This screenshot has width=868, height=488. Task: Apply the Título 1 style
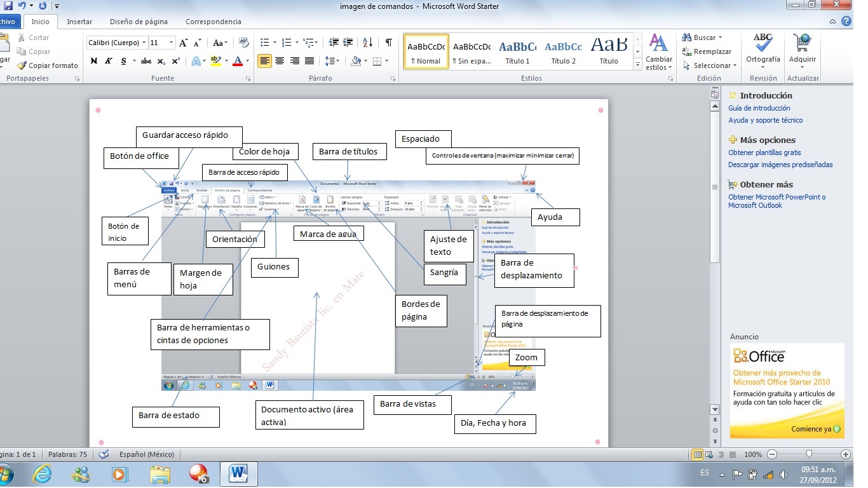[517, 51]
